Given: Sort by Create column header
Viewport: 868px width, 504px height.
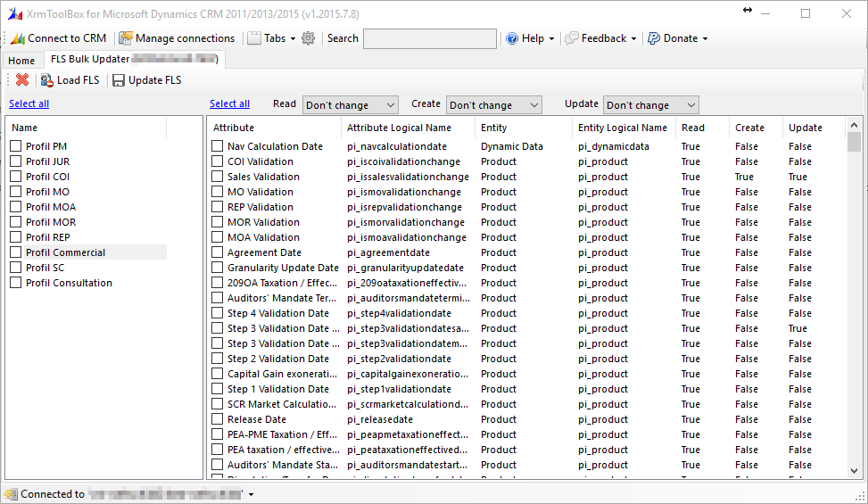Looking at the screenshot, I should 756,128.
